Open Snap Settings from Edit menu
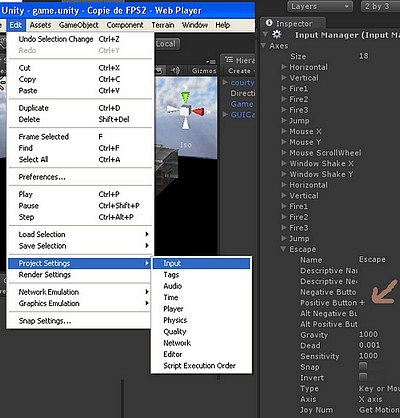Image resolution: width=400 pixels, height=418 pixels. [x=80, y=321]
